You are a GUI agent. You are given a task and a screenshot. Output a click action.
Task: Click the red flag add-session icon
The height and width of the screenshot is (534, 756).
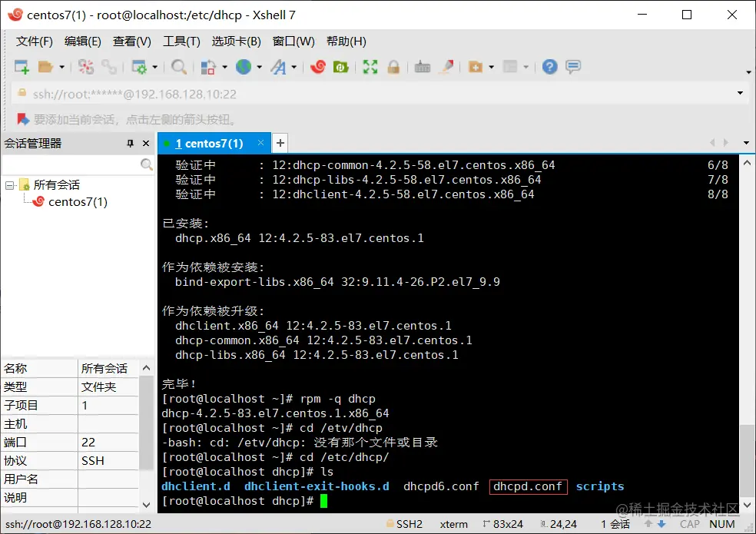coord(22,118)
